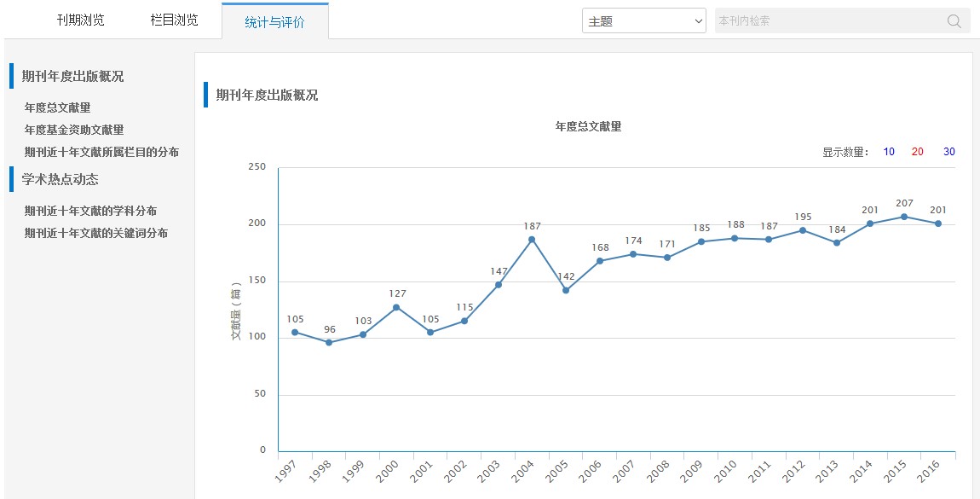Open 年度基金资助文献量 in the sidebar
This screenshot has height=499, width=980.
(x=74, y=130)
